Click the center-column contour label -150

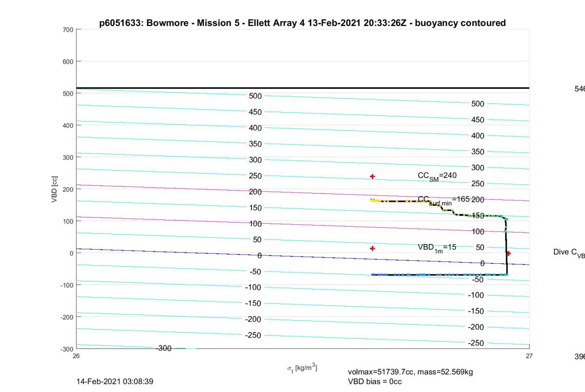coord(253,303)
